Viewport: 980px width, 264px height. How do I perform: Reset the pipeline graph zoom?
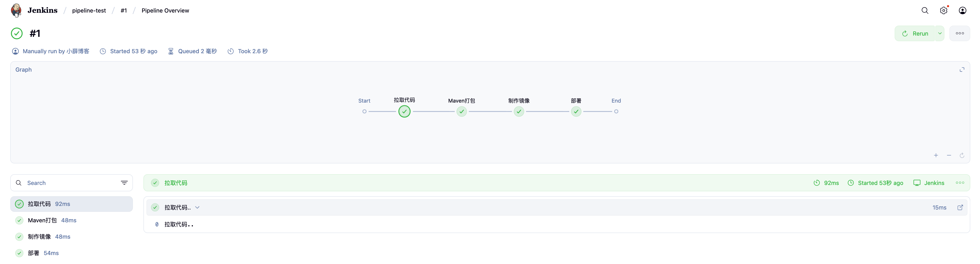[x=962, y=156]
